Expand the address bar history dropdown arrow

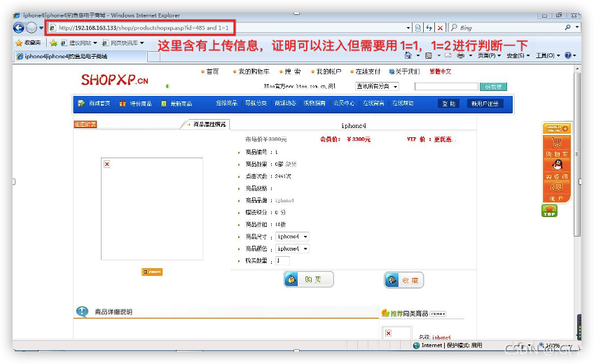(408, 27)
